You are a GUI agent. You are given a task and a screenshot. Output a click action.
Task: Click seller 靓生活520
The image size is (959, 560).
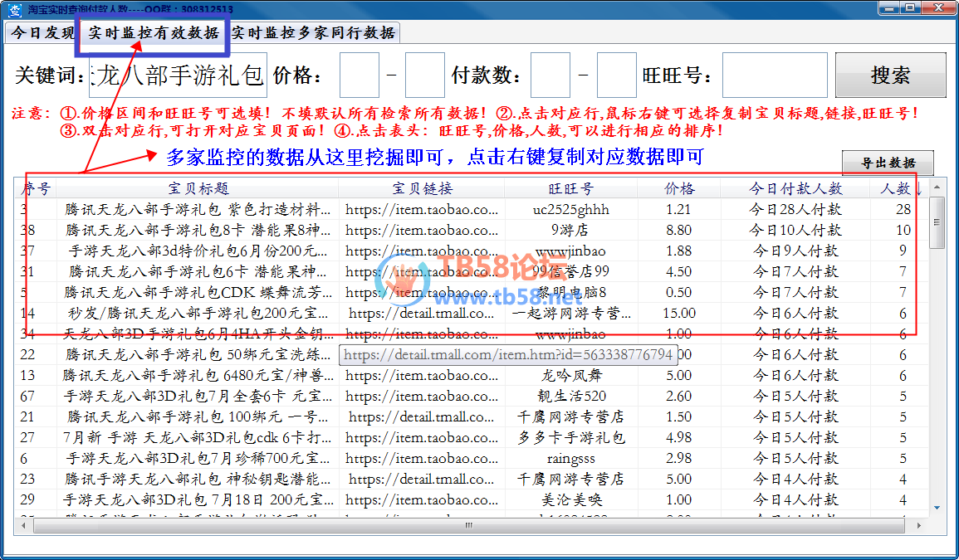pyautogui.click(x=570, y=397)
